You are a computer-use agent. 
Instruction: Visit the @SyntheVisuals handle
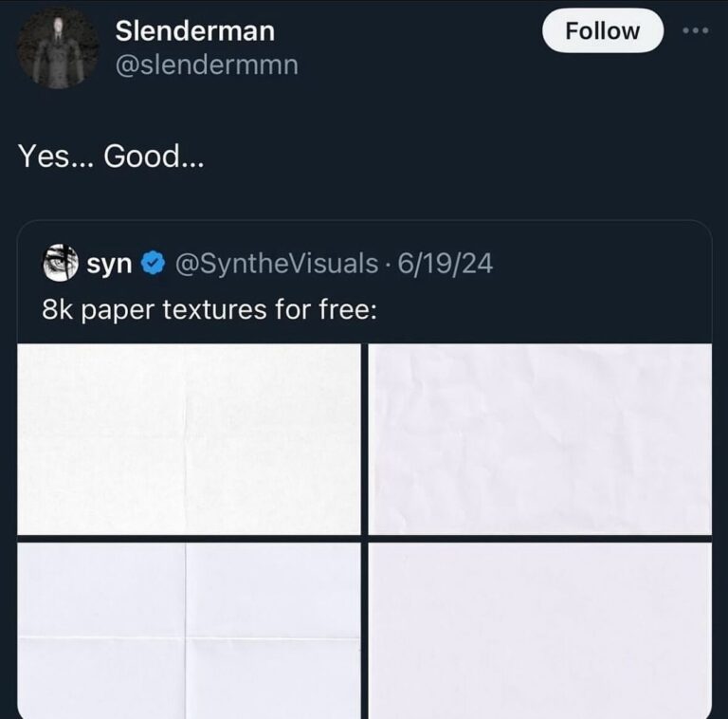(276, 263)
